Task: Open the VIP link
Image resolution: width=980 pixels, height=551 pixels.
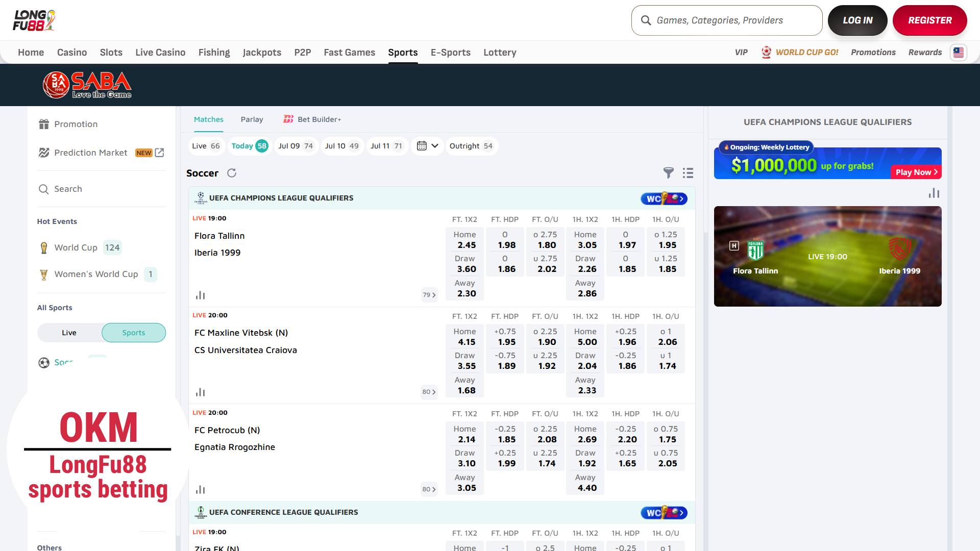Action: 741,53
